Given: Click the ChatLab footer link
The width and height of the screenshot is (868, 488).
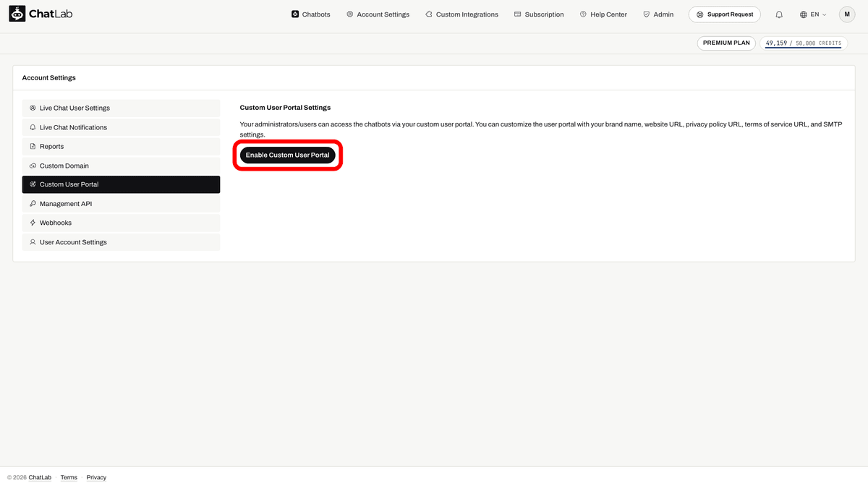Looking at the screenshot, I should [41, 478].
